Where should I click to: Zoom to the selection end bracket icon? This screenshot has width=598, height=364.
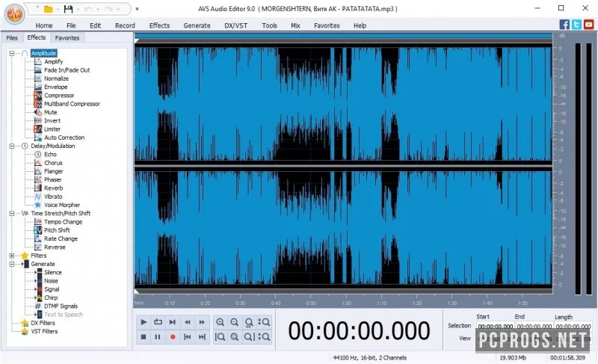coord(249,337)
